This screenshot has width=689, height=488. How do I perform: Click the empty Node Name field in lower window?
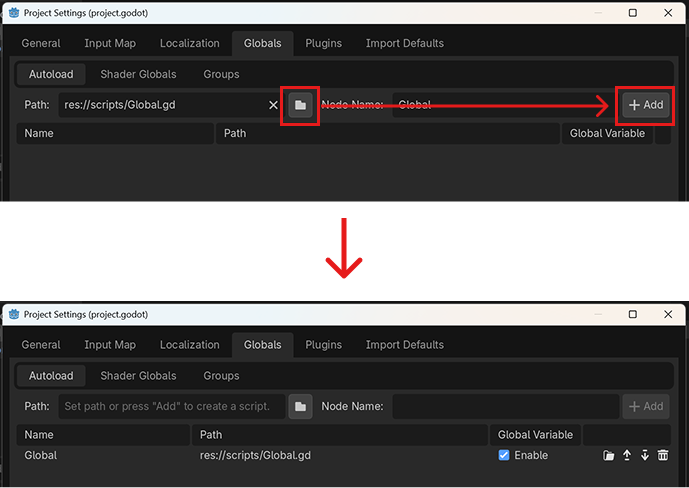[x=505, y=406]
